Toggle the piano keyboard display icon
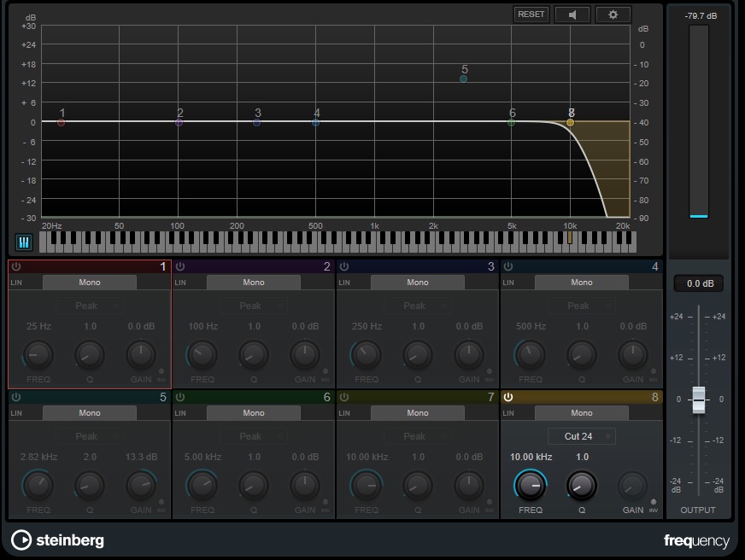This screenshot has height=560, width=745. pyautogui.click(x=24, y=242)
